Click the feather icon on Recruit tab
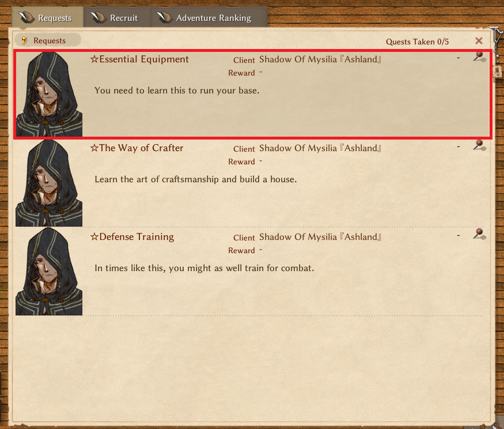Screen dimensions: 504x429 pos(98,17)
